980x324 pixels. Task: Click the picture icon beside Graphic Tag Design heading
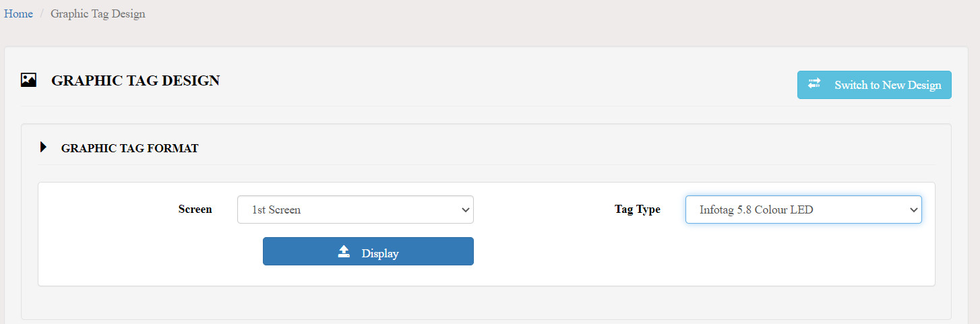28,80
